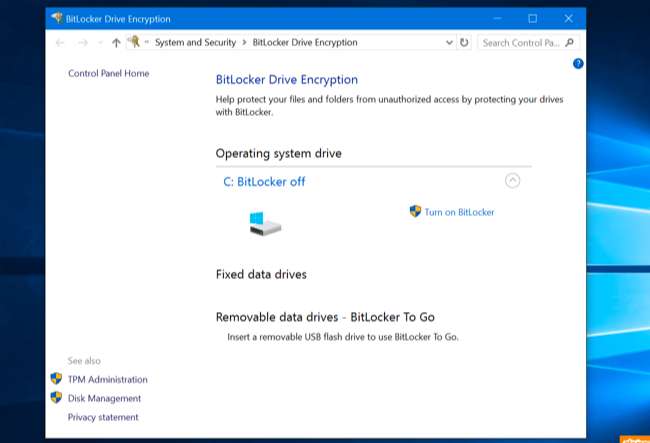Expand the chevron after System and Security
The width and height of the screenshot is (650, 443).
[x=245, y=43]
